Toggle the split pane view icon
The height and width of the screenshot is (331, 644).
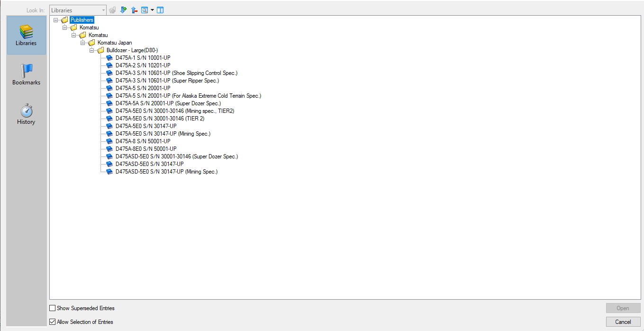tap(160, 10)
